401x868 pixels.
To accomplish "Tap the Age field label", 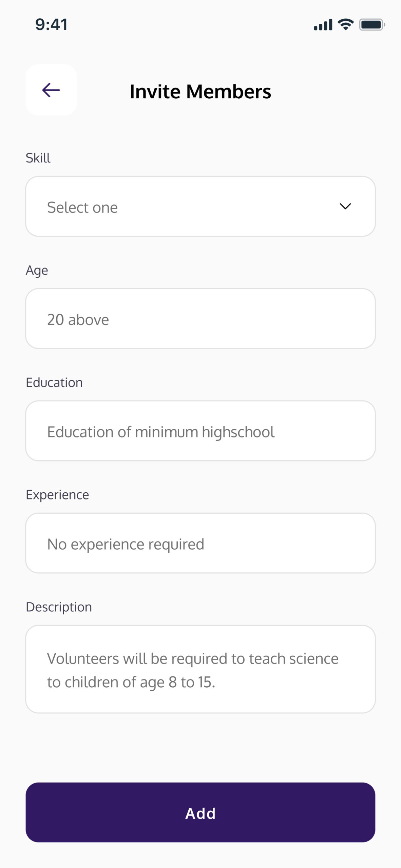I will 37,271.
